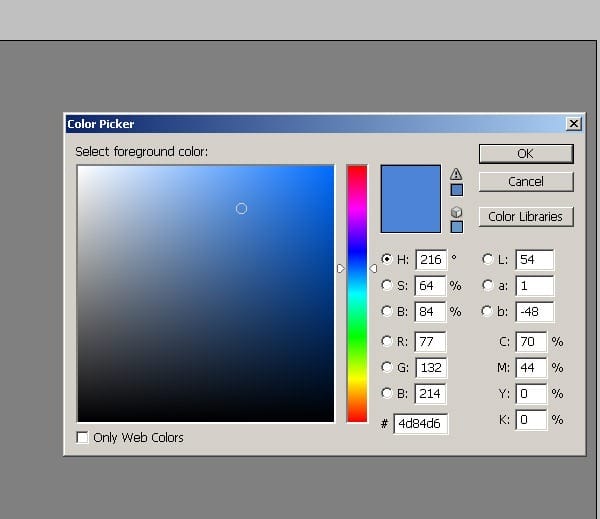Open Color Libraries
The height and width of the screenshot is (519, 600).
(525, 216)
